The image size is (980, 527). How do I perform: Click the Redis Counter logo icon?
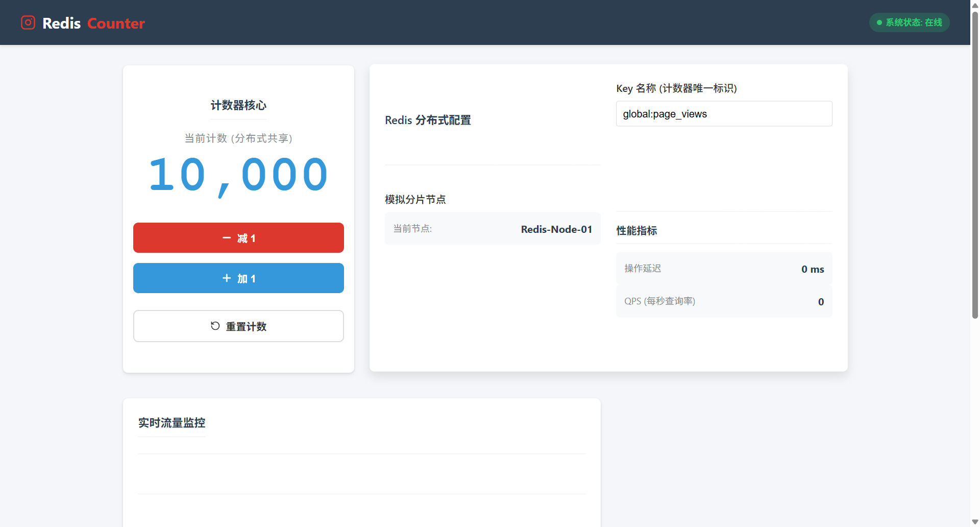[28, 22]
